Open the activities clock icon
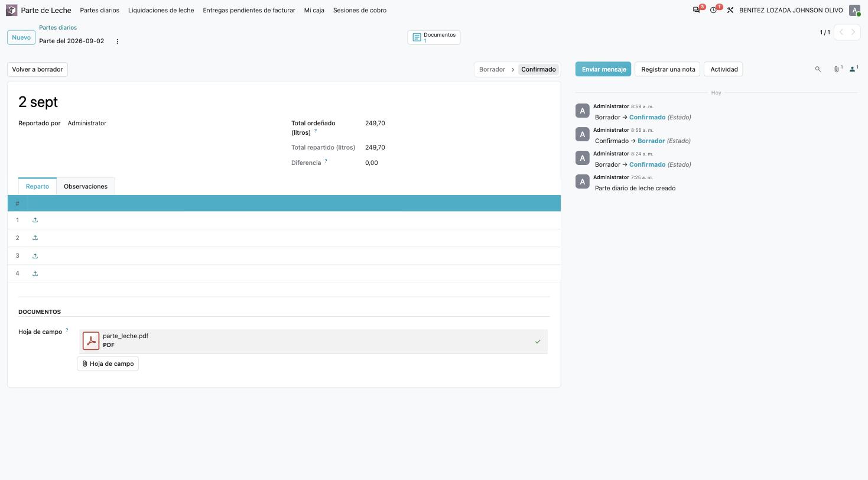 tap(714, 10)
